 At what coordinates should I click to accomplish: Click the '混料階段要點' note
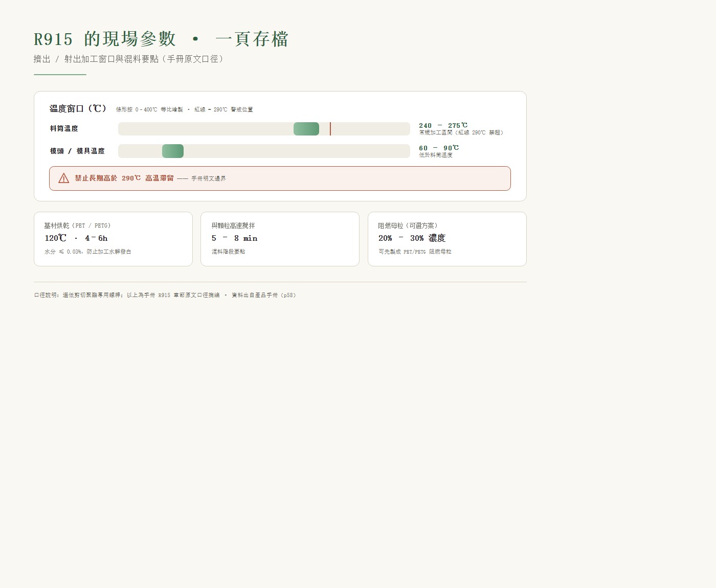pos(228,252)
